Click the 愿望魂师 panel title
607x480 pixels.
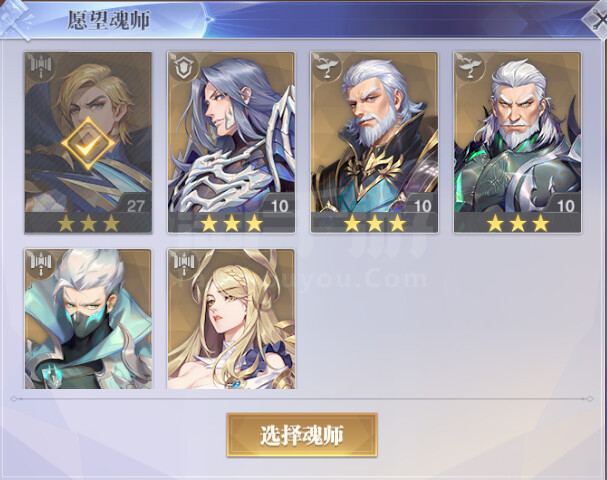pos(109,20)
